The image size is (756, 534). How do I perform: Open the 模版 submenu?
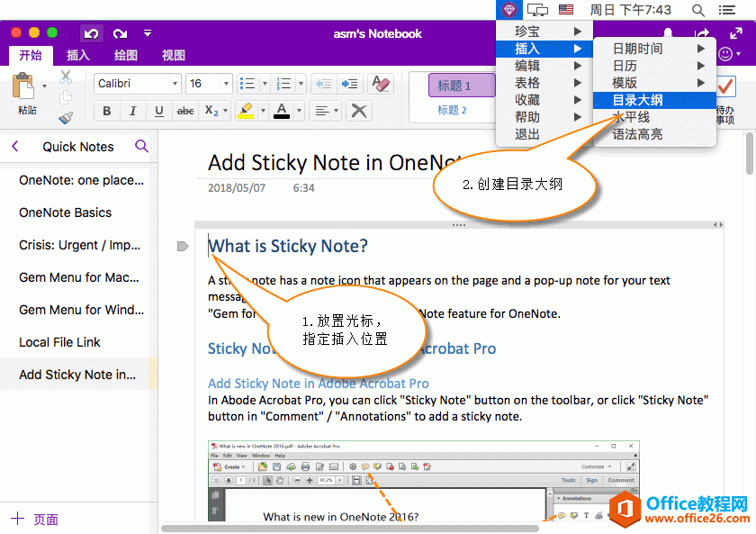tap(654, 83)
